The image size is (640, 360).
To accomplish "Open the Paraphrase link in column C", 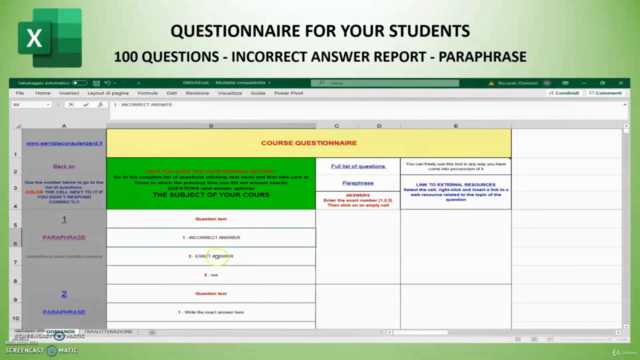I will point(358,183).
